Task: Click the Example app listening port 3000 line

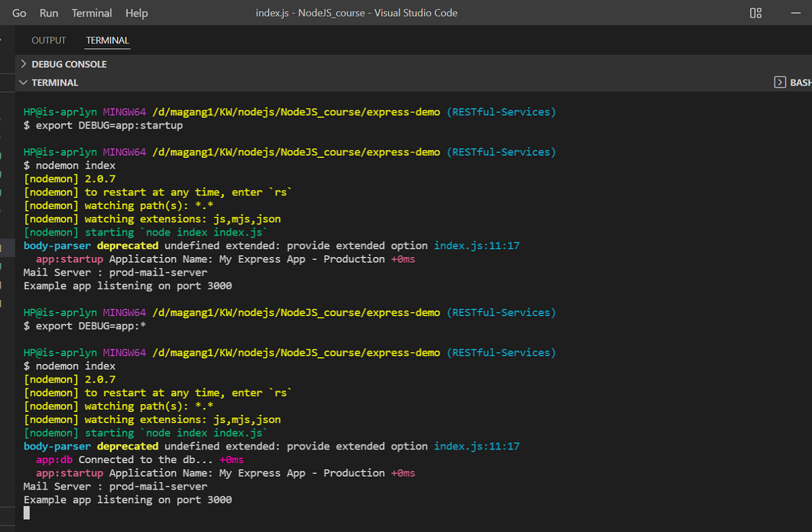Action: point(127,499)
